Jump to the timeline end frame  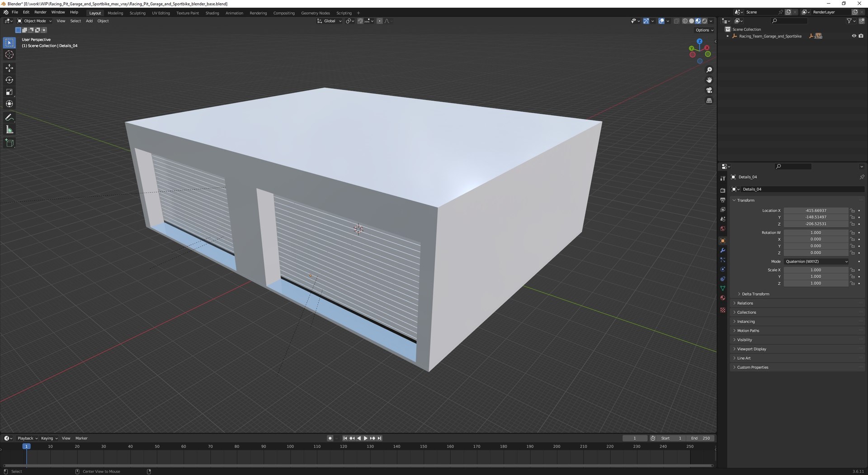(x=379, y=438)
